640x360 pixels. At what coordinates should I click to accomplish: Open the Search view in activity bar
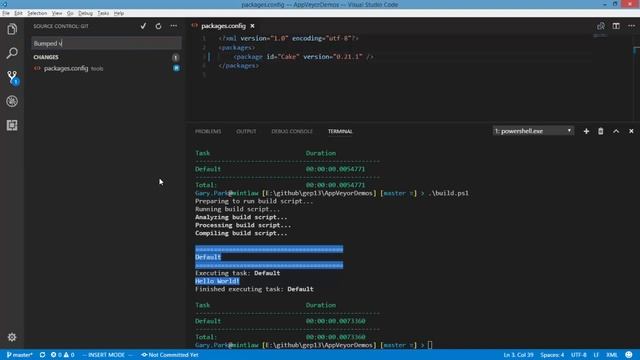click(12, 53)
